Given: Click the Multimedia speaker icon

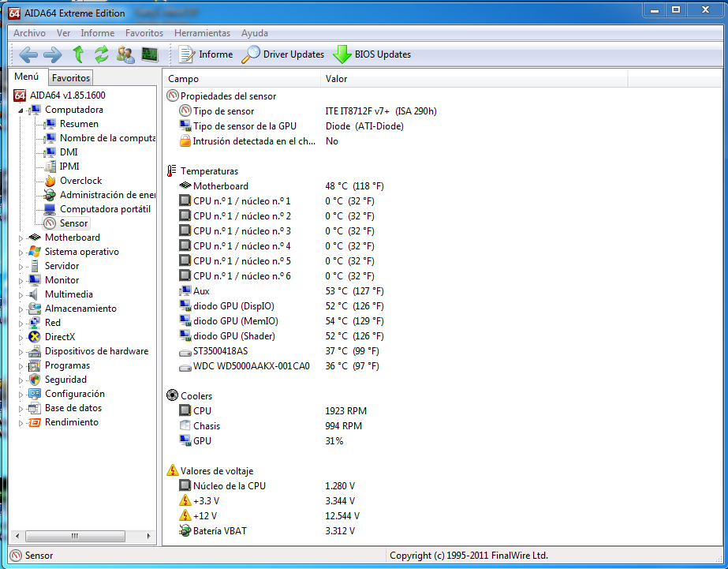Looking at the screenshot, I should pos(33,294).
